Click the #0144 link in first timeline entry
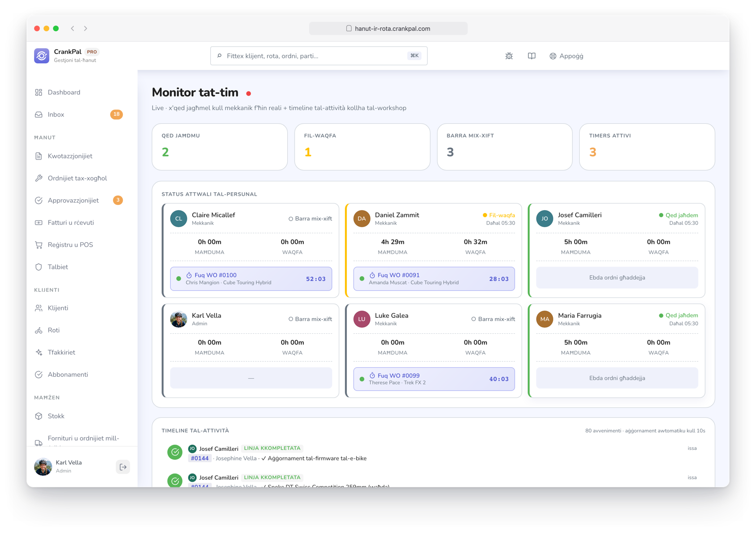The image size is (756, 534). tap(199, 458)
